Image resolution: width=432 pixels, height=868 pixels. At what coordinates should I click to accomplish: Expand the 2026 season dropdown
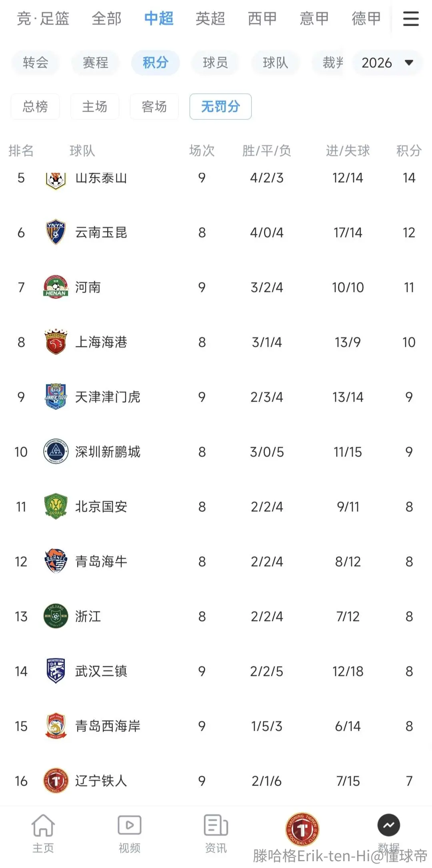tap(387, 63)
